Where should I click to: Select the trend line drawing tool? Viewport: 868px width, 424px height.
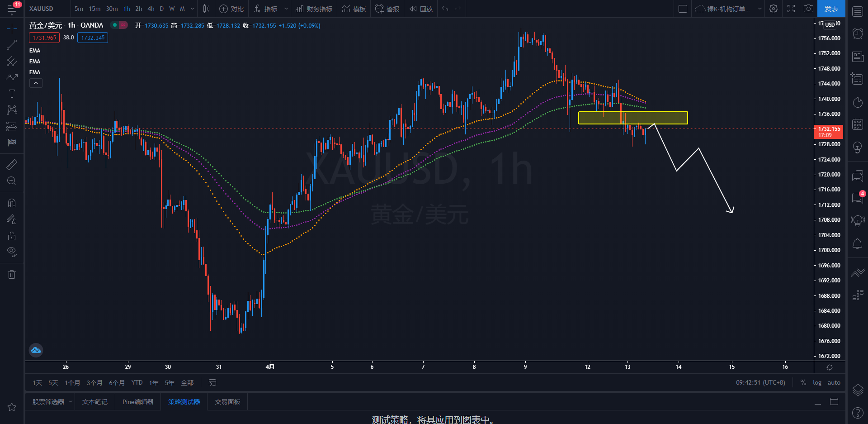click(12, 45)
